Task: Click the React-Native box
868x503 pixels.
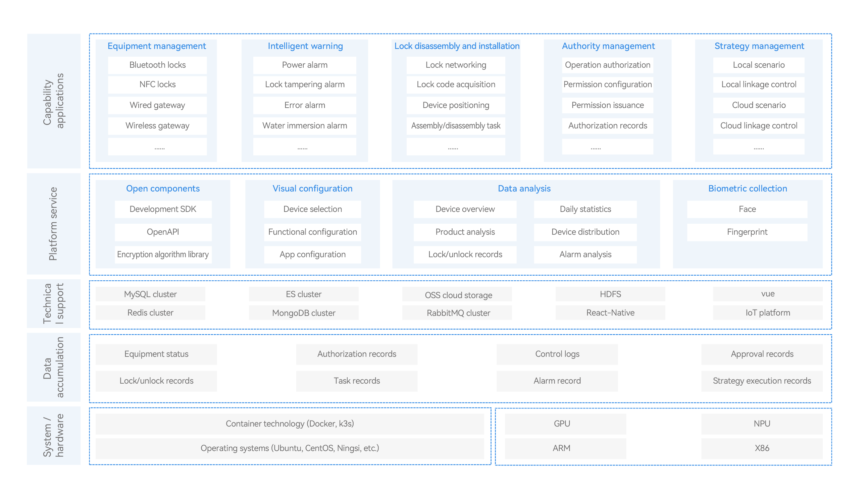Action: (x=610, y=313)
